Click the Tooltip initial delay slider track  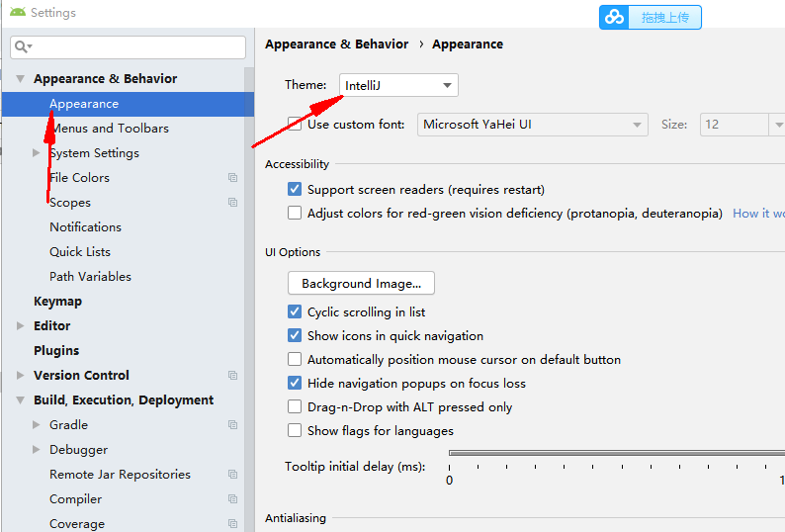tap(617, 453)
